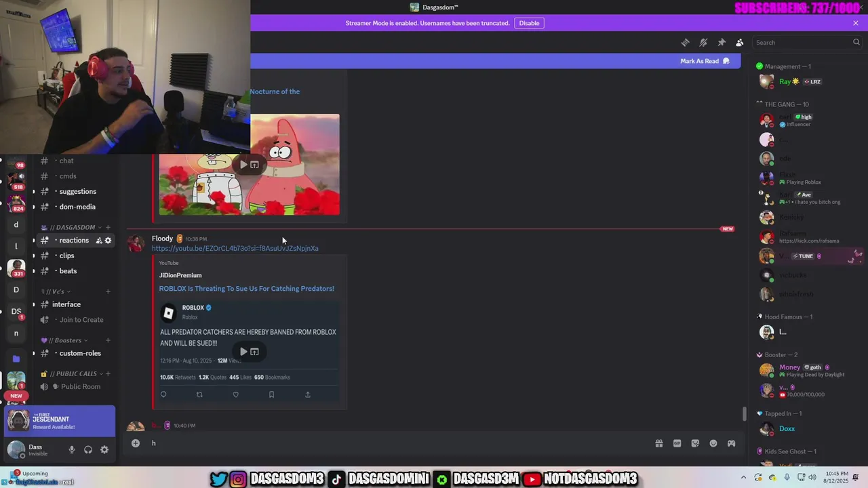Image resolution: width=868 pixels, height=488 pixels.
Task: Toggle headphones deafen in user panel
Action: [x=88, y=449]
